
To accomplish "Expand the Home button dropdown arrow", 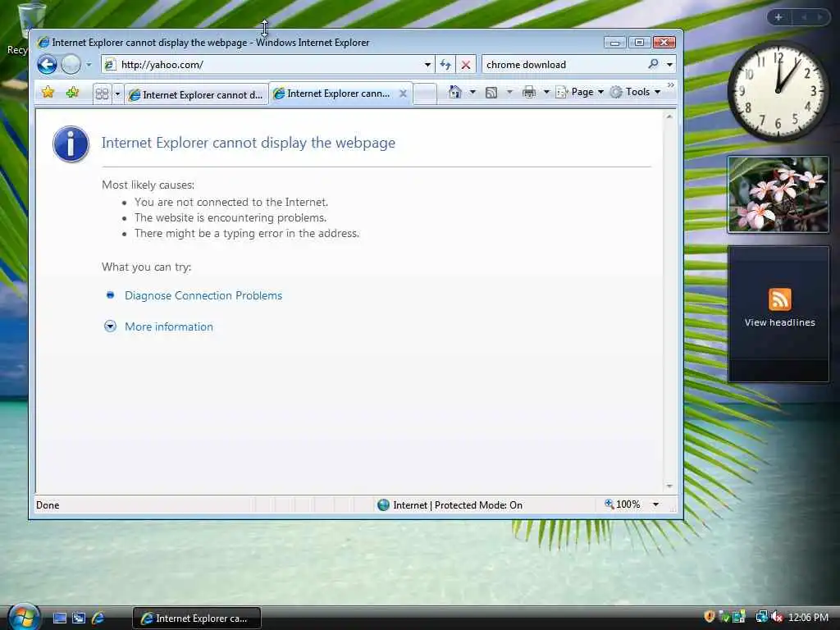I will (x=472, y=92).
